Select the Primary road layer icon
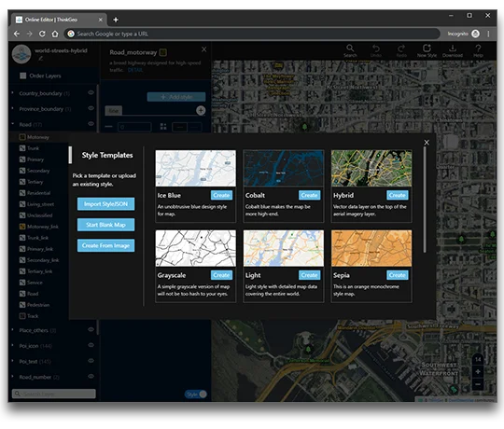This screenshot has width=504, height=429. pyautogui.click(x=22, y=159)
